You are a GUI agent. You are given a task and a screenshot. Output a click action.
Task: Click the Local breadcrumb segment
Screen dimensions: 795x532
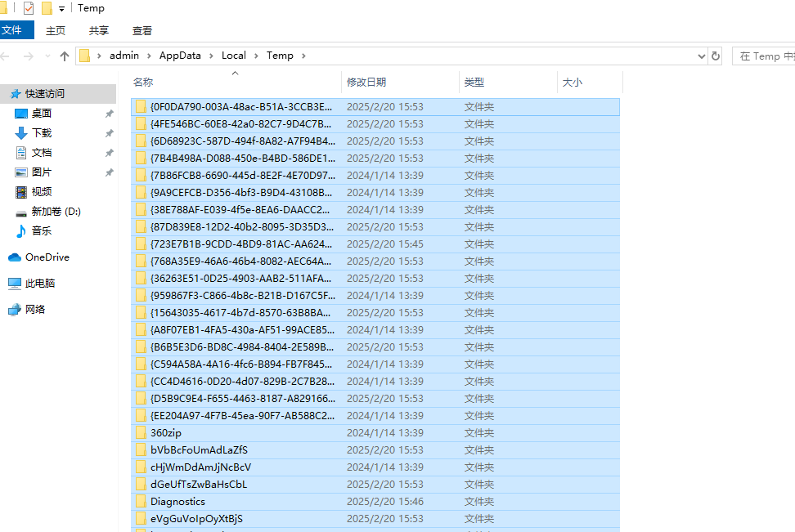(x=234, y=56)
